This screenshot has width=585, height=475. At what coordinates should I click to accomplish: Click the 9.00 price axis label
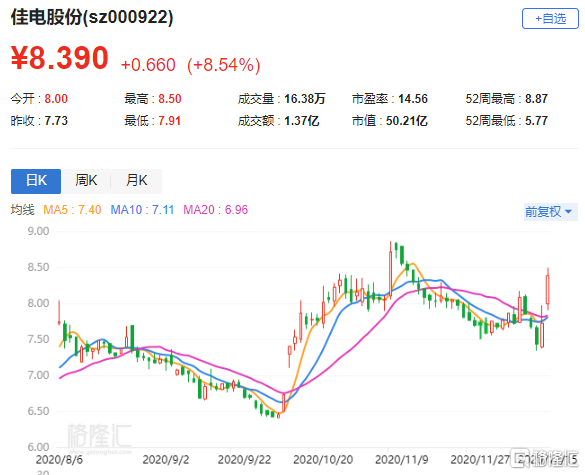pos(38,231)
